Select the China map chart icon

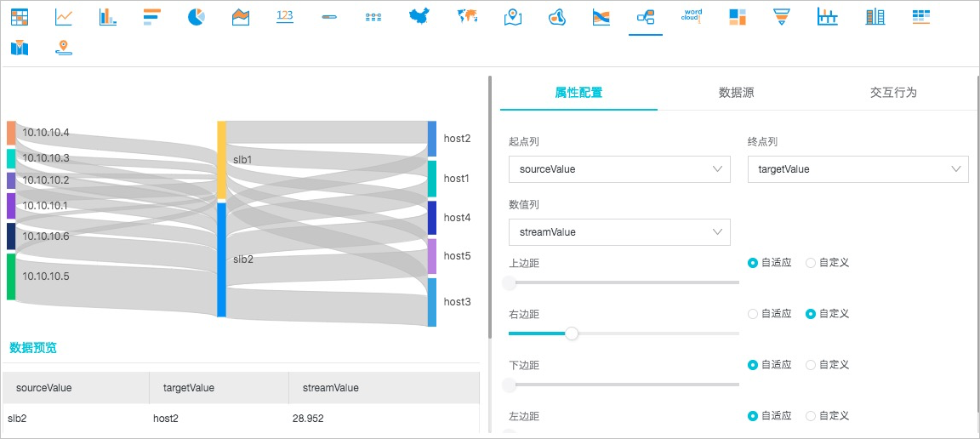(419, 16)
